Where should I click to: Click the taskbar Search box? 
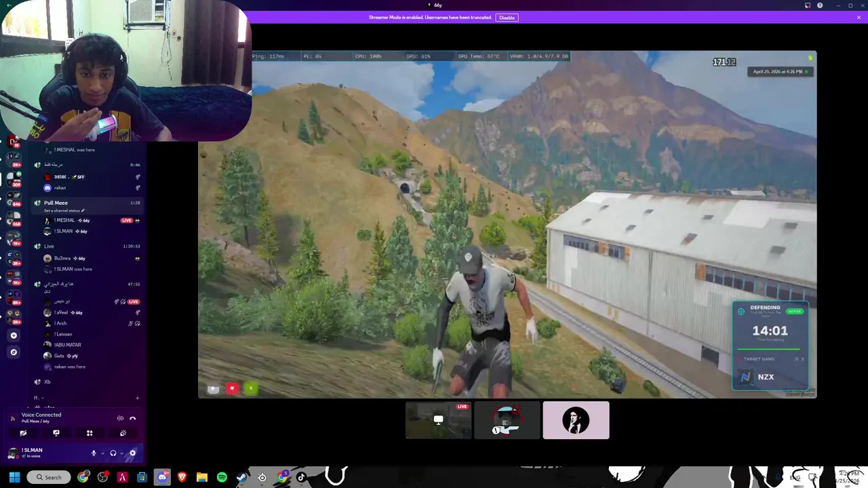49,477
